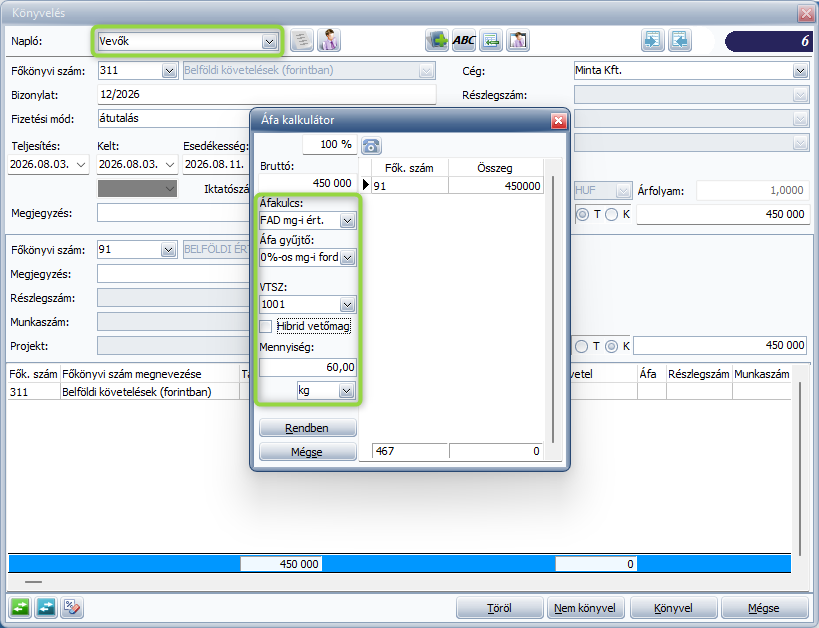Toggle the Hibrid vetőmag checkbox
The image size is (819, 628).
[266, 327]
